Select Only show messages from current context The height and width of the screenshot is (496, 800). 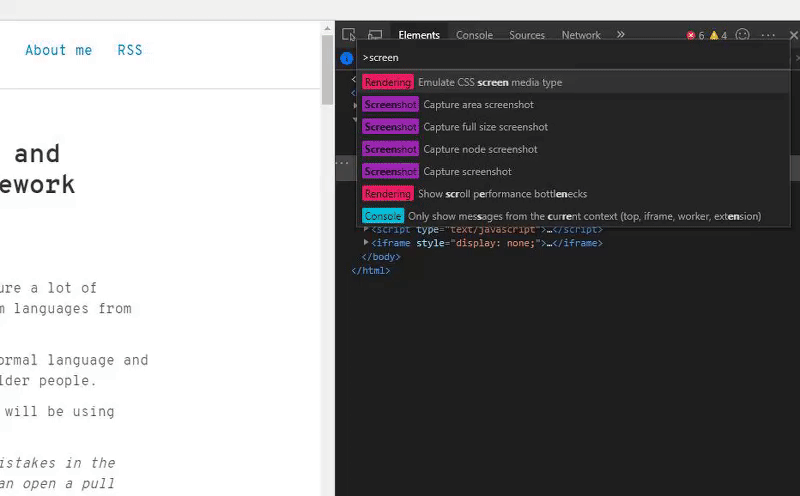click(573, 216)
